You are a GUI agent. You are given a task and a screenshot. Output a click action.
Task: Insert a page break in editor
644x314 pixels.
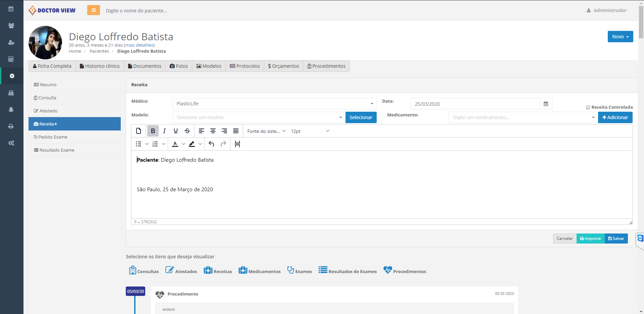tap(237, 144)
